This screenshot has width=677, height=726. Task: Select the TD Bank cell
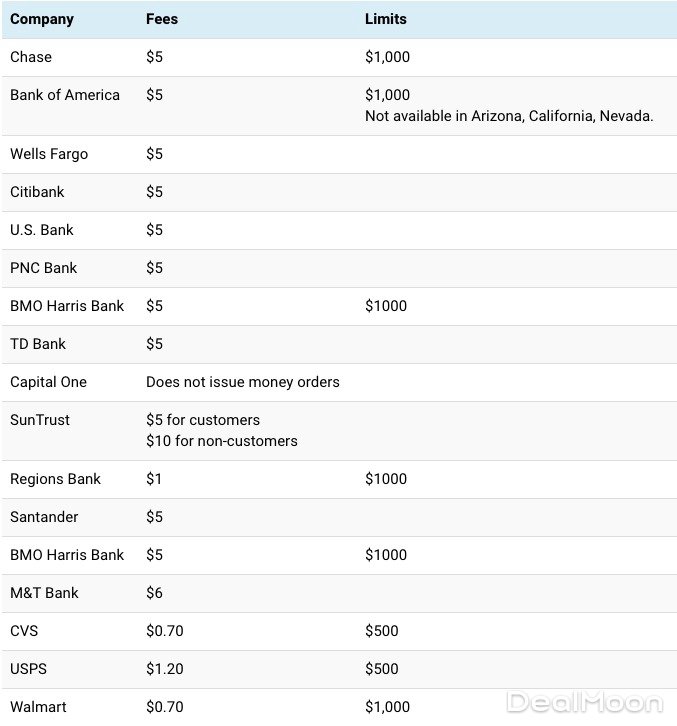[x=38, y=344]
